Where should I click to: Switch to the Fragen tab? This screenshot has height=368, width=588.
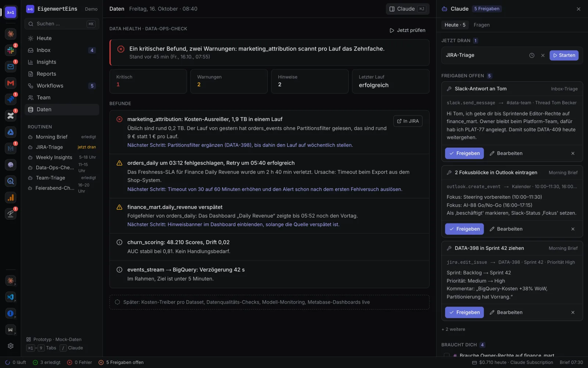pyautogui.click(x=481, y=25)
